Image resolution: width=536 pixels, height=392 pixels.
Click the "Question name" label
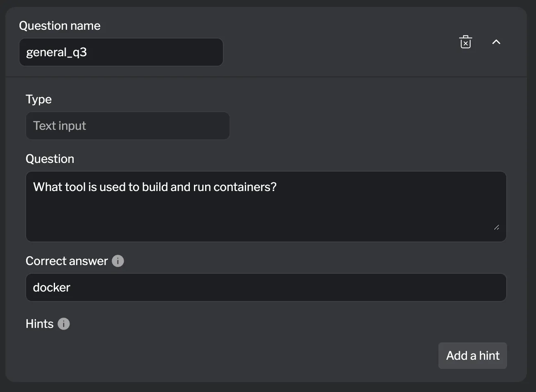(x=60, y=26)
